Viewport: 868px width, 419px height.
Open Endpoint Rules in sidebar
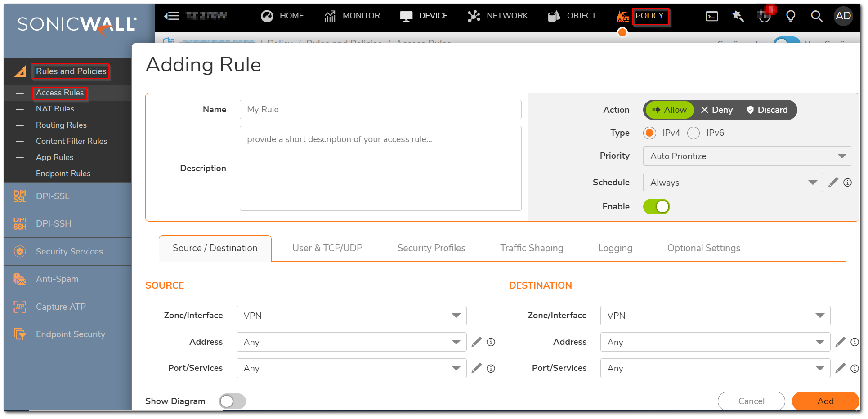click(63, 174)
